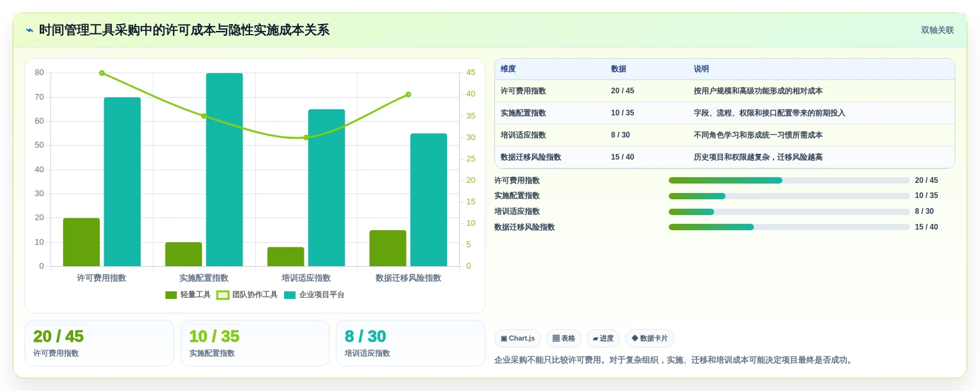Click progress value 15 / 40

(x=926, y=227)
